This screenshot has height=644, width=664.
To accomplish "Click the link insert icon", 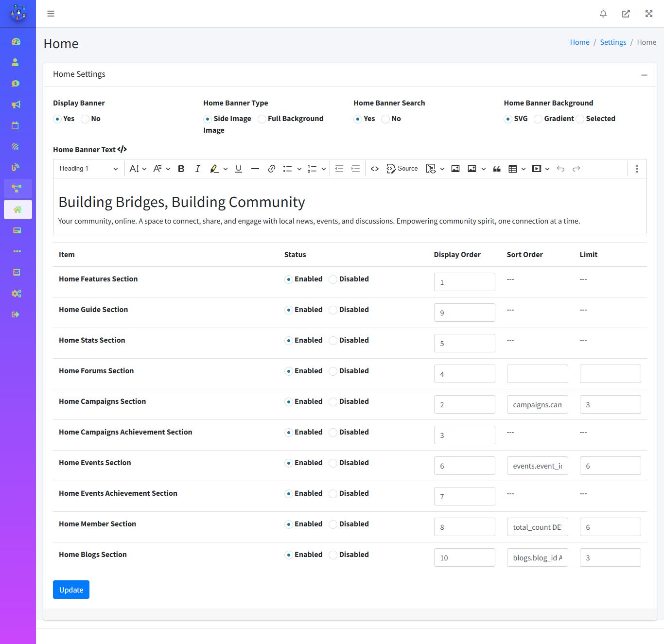I will click(272, 169).
